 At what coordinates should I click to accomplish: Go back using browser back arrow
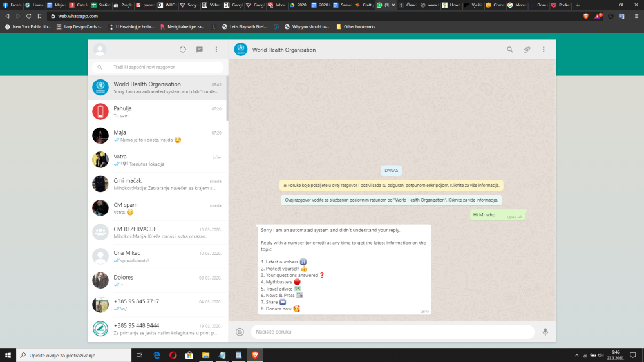point(7,16)
